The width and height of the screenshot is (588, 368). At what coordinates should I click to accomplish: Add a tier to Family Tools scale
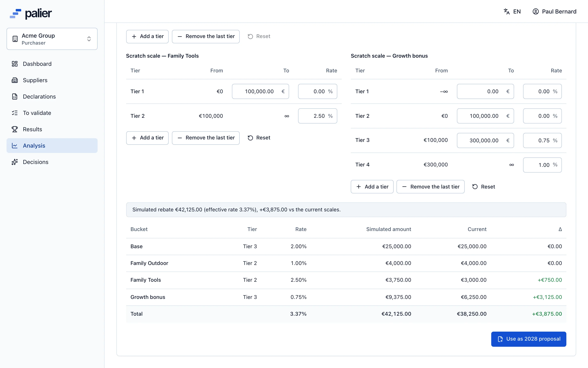(147, 138)
